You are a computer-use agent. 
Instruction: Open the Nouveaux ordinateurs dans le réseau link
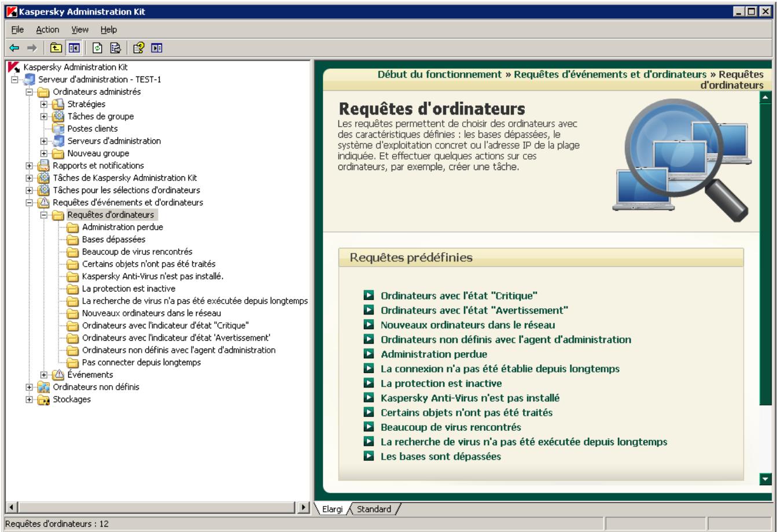coord(467,325)
